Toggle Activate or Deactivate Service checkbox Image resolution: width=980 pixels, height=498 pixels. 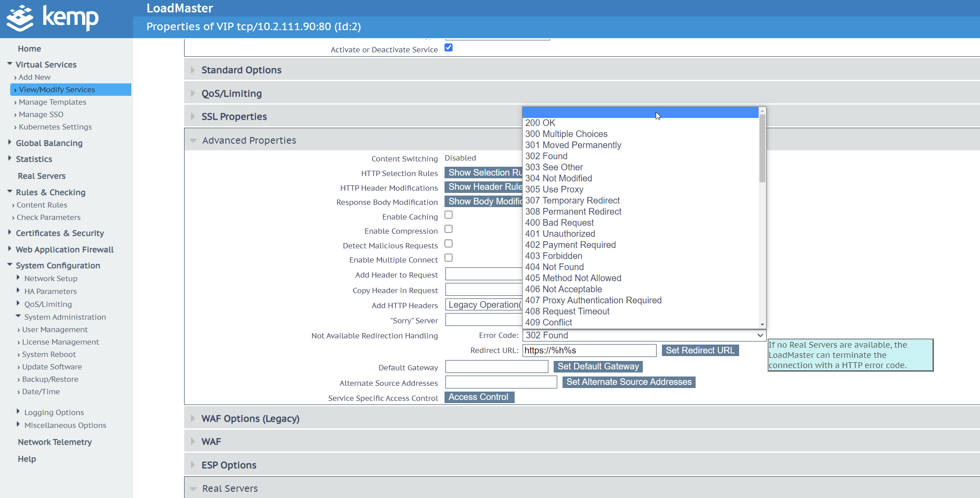(449, 48)
